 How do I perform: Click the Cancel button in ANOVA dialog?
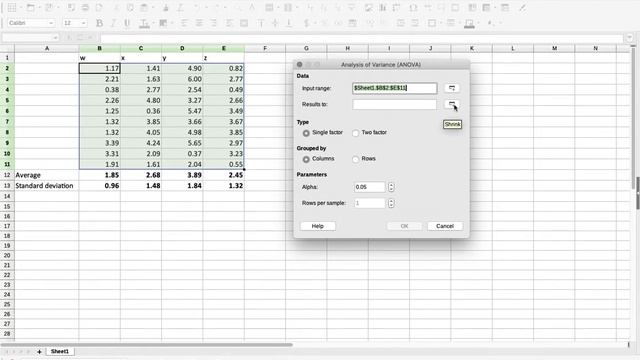pos(445,226)
